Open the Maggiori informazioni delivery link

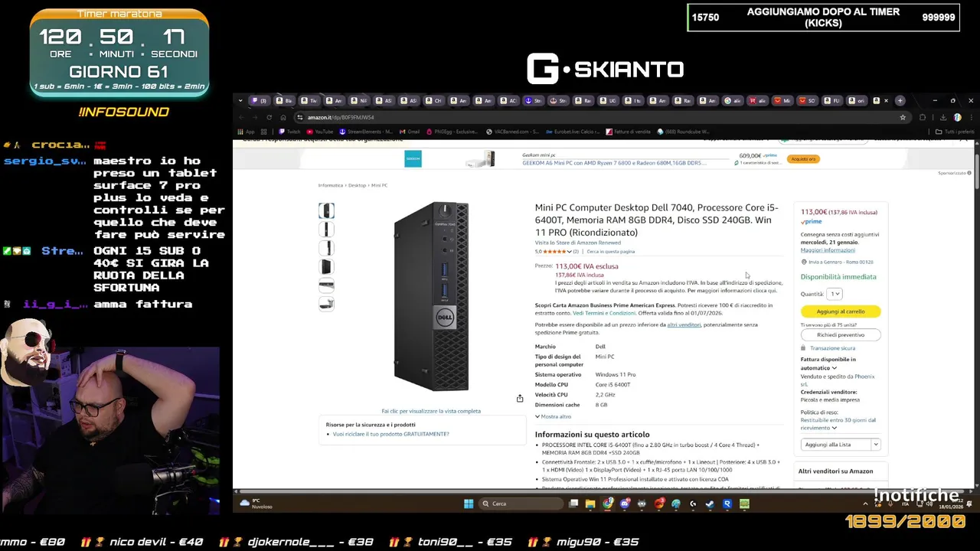point(828,250)
